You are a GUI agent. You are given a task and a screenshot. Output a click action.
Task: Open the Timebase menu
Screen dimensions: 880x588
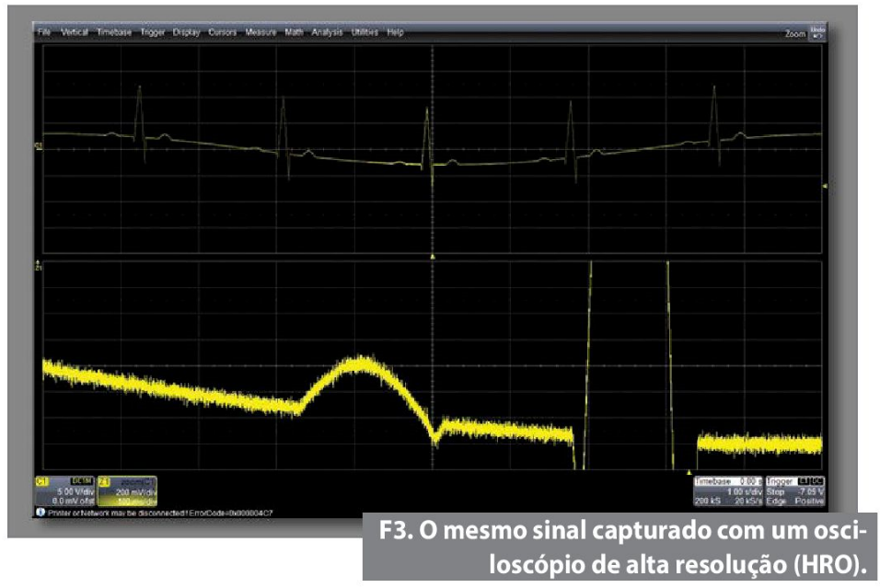coord(114,32)
